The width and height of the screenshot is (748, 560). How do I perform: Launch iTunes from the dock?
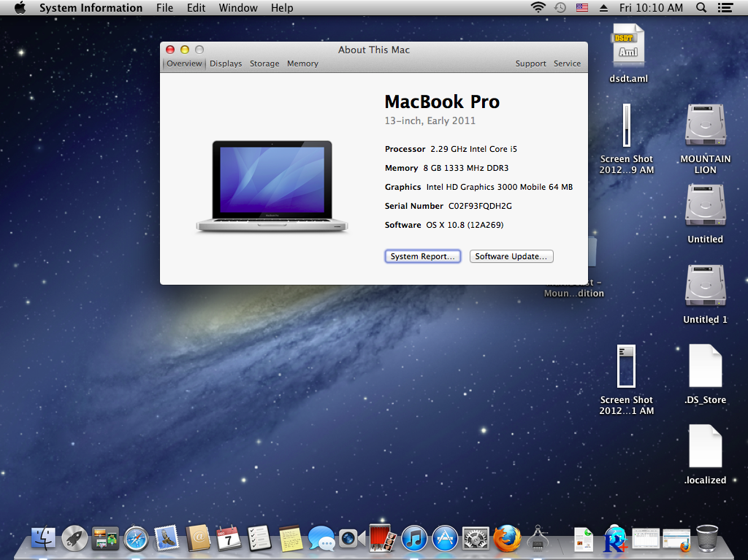tap(414, 539)
